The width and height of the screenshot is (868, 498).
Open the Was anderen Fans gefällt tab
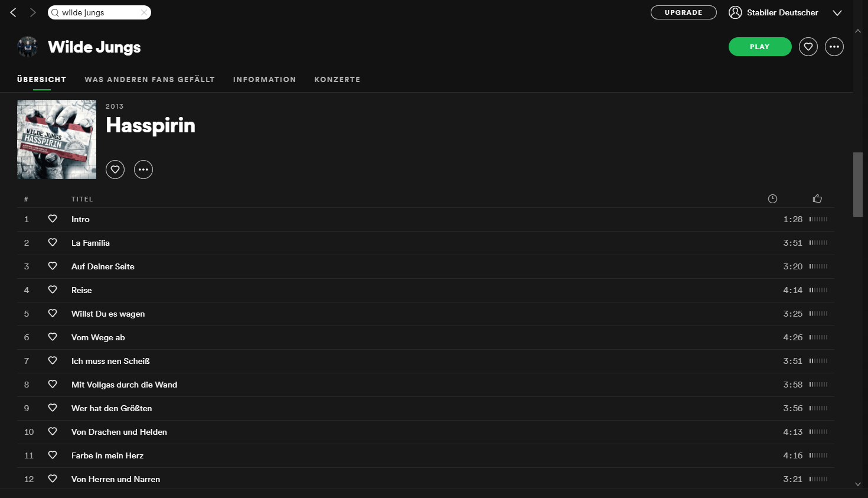149,79
